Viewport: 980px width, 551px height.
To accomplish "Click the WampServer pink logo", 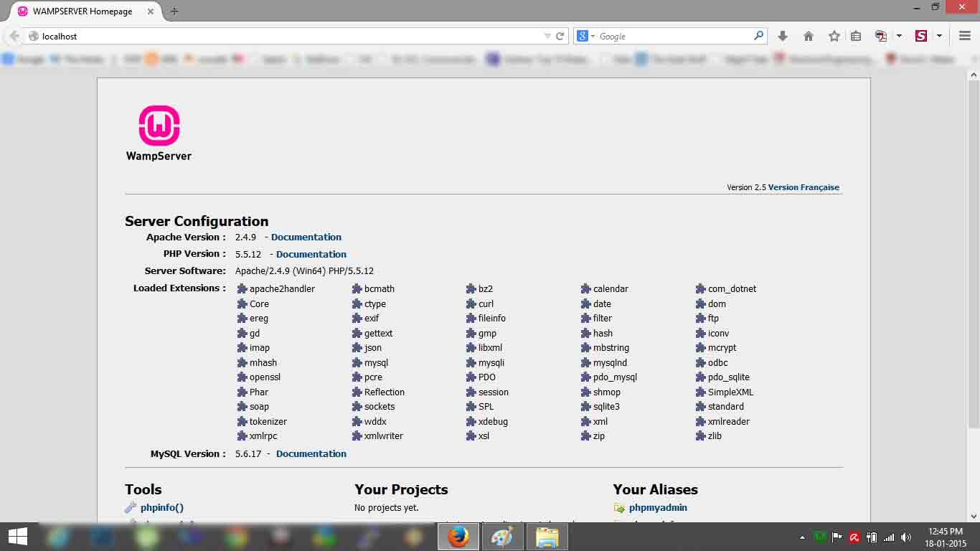I will point(159,126).
